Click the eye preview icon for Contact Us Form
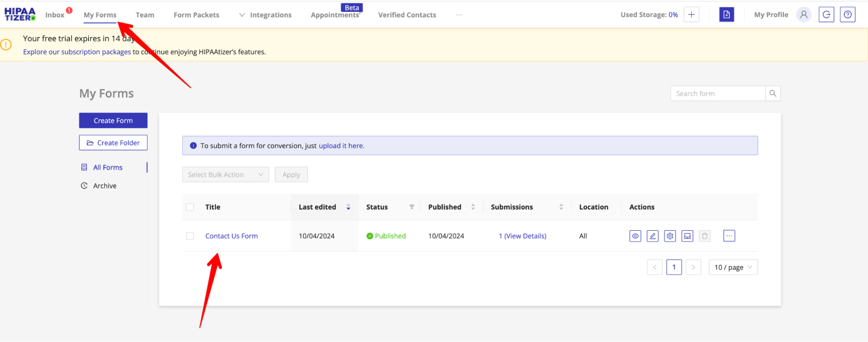Viewport: 868px width, 342px height. pyautogui.click(x=635, y=236)
